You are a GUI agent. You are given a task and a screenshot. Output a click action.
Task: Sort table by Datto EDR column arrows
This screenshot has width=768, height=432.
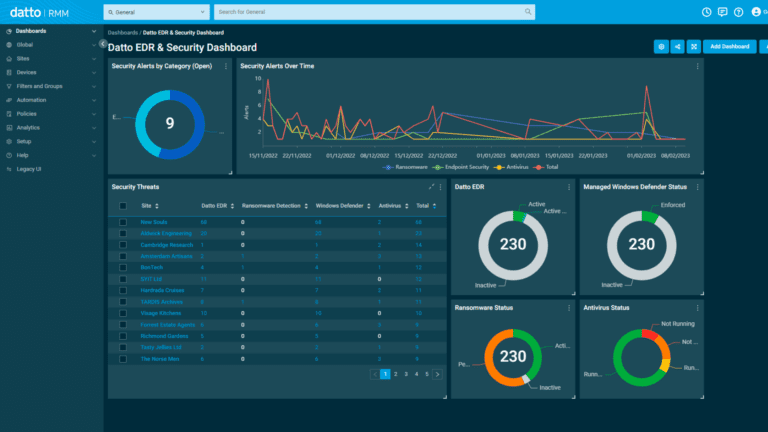[232, 206]
